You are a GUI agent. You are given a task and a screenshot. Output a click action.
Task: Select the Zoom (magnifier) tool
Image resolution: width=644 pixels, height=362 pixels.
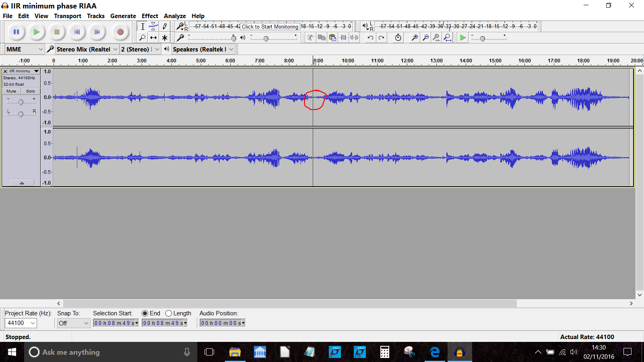coord(142,37)
